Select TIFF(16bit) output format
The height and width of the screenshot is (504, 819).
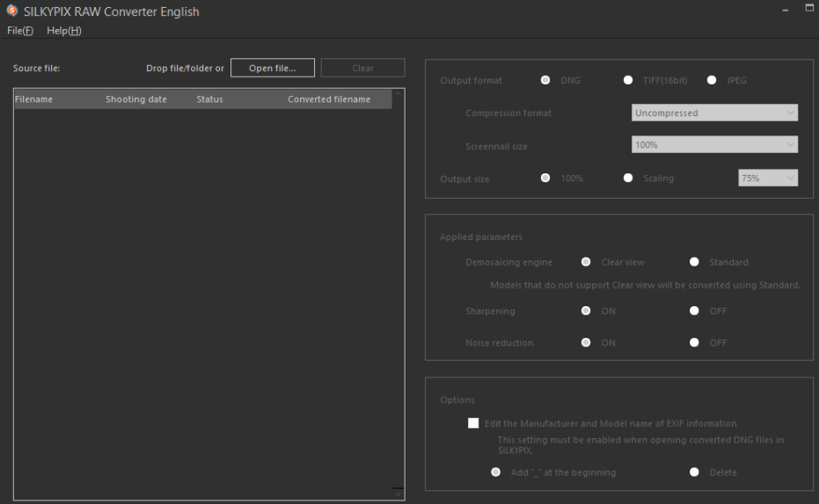[x=628, y=80]
